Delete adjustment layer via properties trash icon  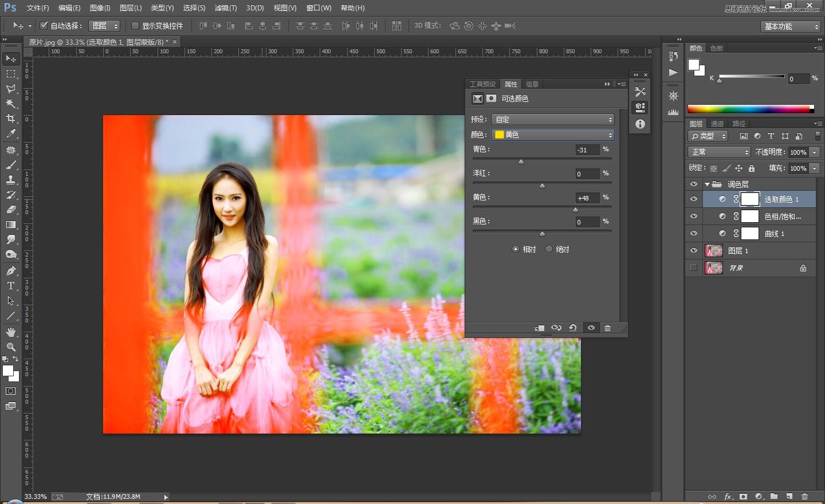pyautogui.click(x=607, y=328)
